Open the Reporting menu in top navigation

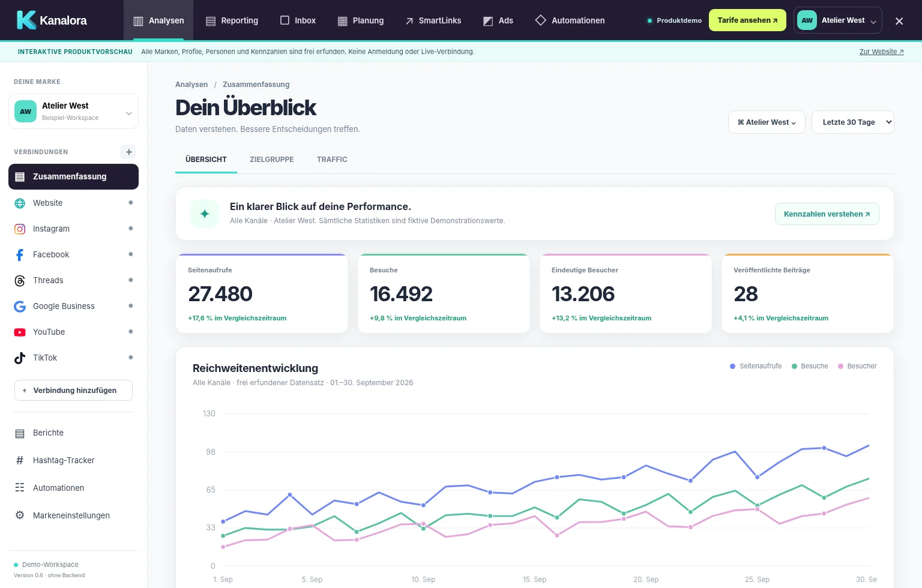click(232, 20)
